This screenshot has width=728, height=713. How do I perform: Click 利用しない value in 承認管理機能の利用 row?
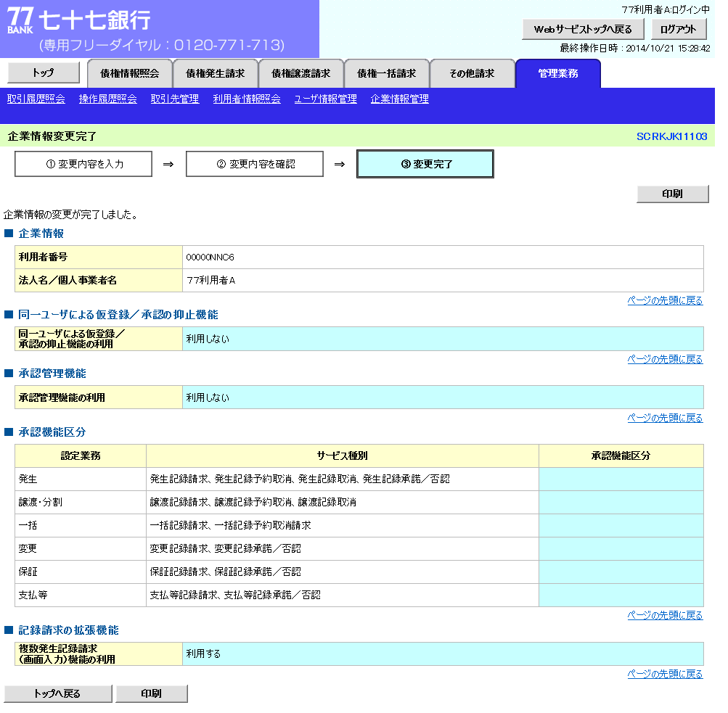208,397
